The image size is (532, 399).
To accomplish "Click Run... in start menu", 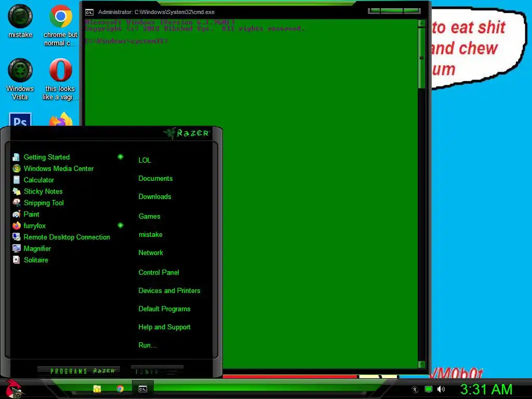I will pyautogui.click(x=148, y=345).
